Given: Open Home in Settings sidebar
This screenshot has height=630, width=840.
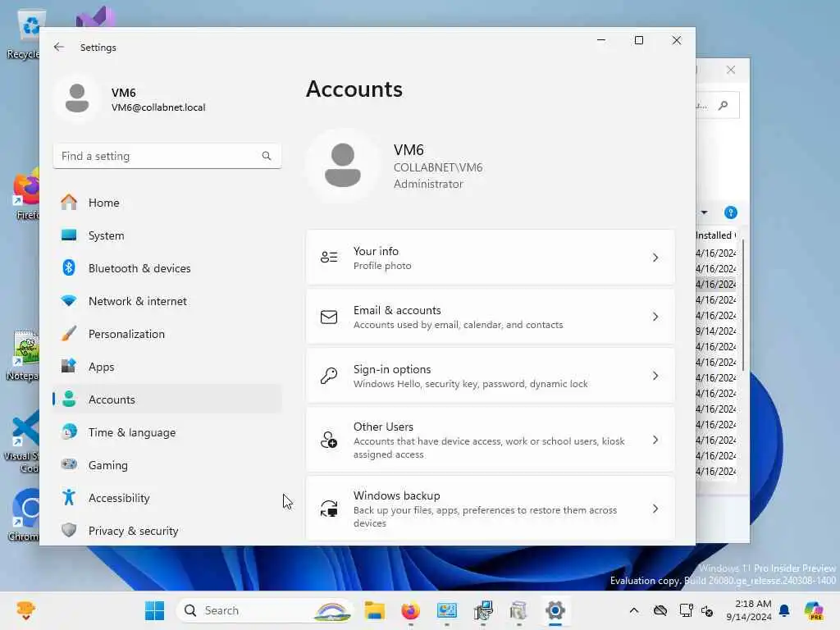Looking at the screenshot, I should pyautogui.click(x=167, y=203).
